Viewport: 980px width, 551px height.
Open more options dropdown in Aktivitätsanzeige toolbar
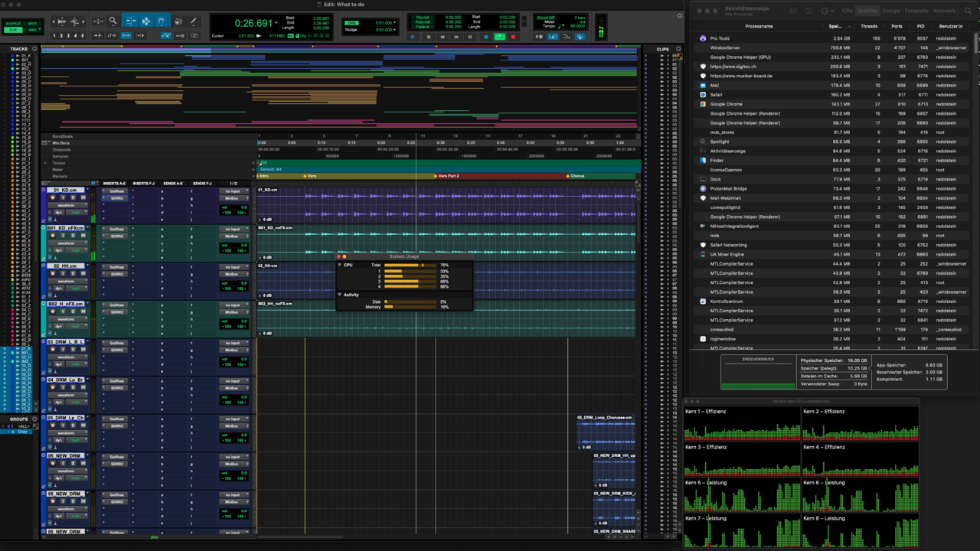[827, 11]
